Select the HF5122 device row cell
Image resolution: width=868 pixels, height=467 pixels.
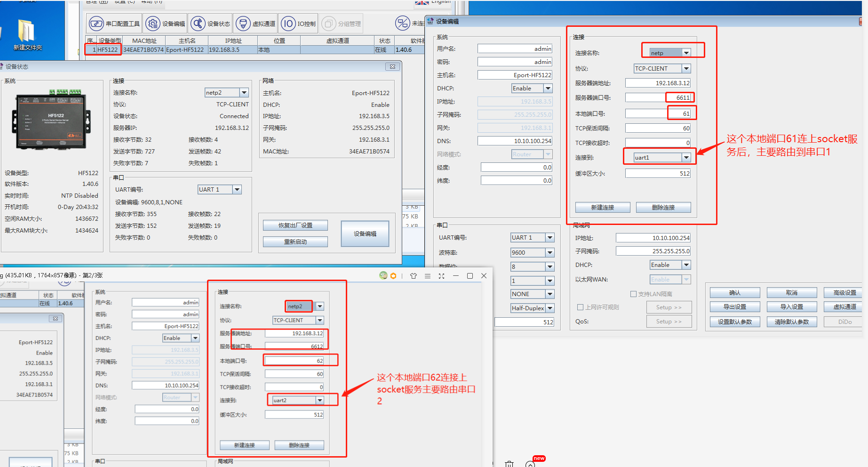click(108, 50)
